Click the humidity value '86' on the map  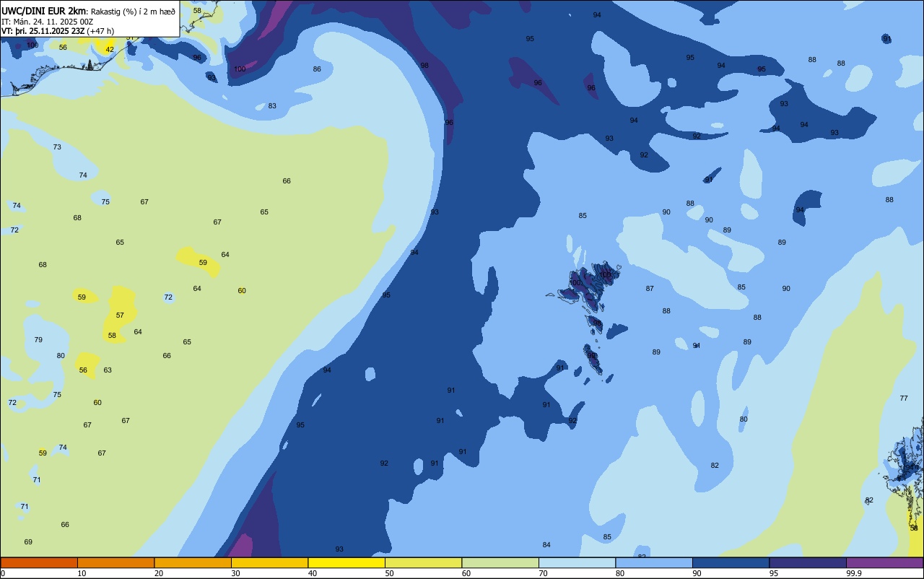317,69
